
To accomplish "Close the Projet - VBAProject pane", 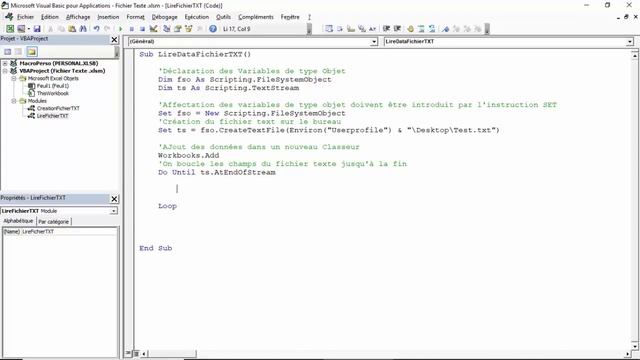I will [x=114, y=40].
